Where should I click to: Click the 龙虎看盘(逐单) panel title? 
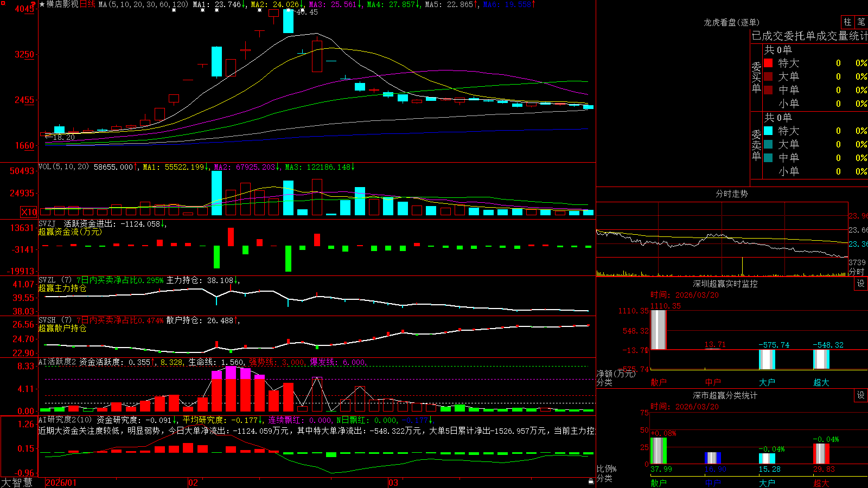pos(731,22)
